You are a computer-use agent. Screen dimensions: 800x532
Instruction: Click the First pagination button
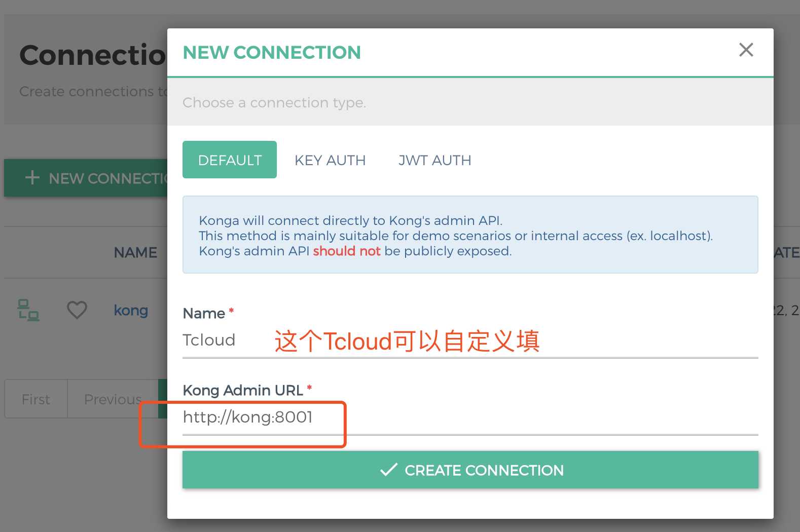point(35,399)
